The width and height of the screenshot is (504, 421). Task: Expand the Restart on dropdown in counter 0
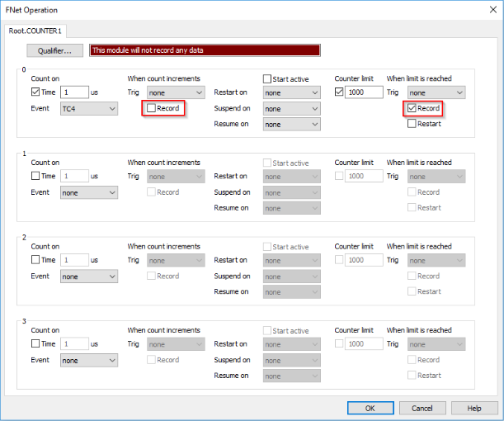pos(291,93)
